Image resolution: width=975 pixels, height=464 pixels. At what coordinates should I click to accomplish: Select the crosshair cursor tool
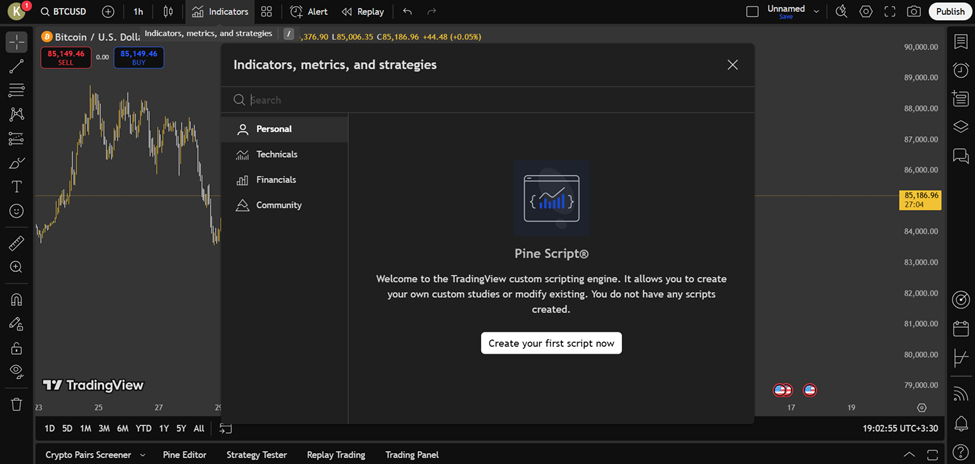coord(17,42)
